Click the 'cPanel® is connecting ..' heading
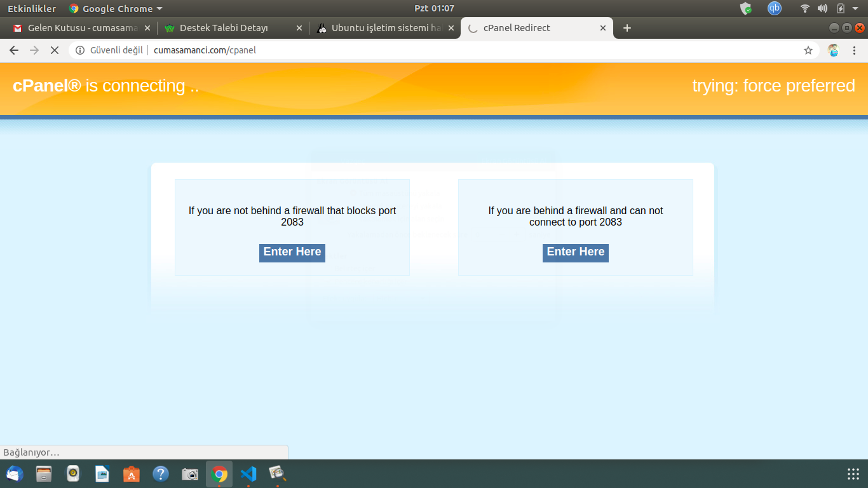The height and width of the screenshot is (488, 868). pos(105,86)
